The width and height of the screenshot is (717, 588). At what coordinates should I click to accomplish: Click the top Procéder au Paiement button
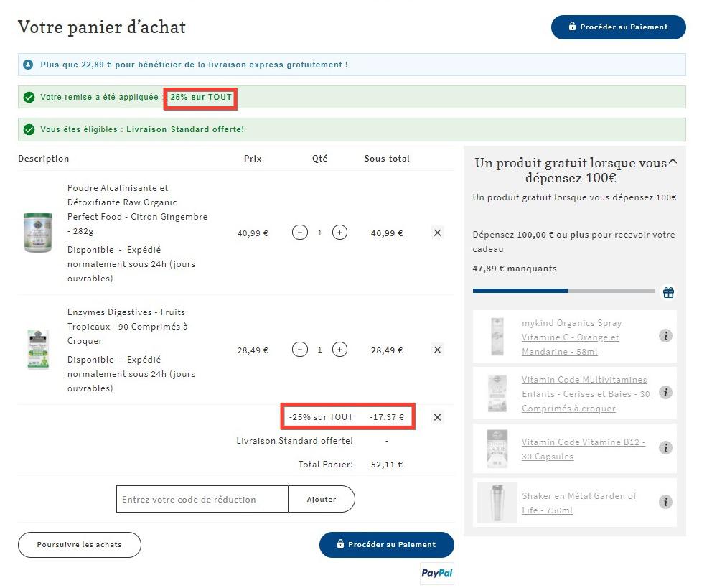coord(618,27)
